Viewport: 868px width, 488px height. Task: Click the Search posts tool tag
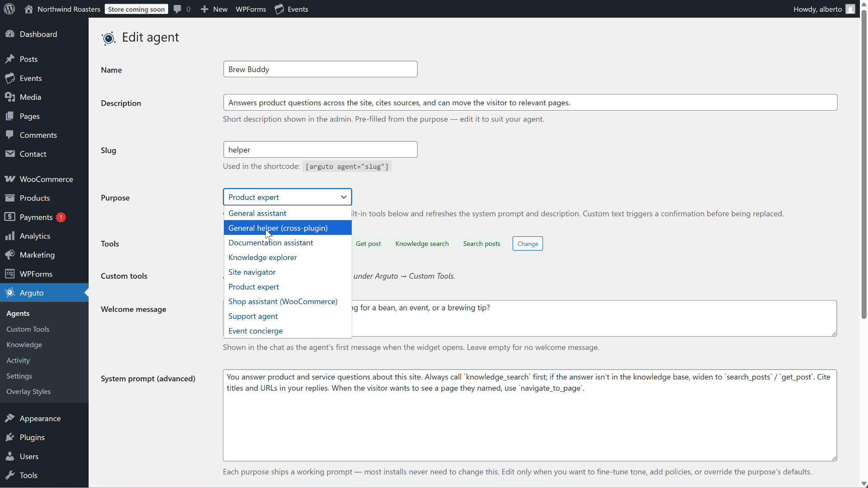pos(481,244)
